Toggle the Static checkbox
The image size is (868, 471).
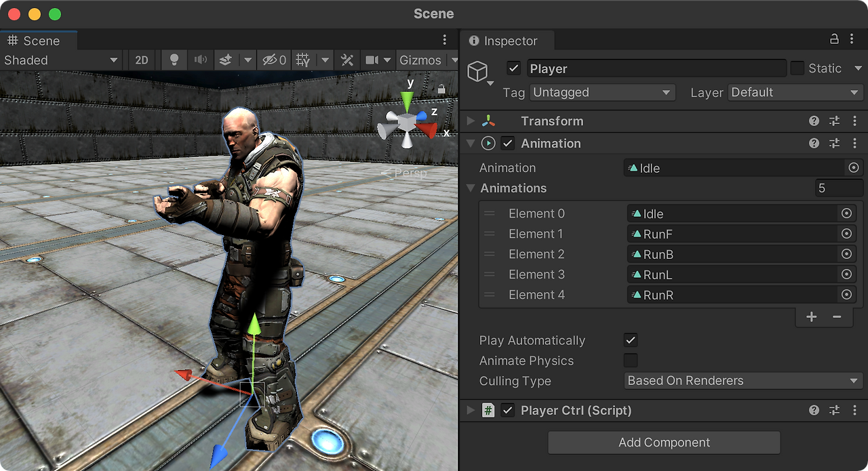point(797,68)
